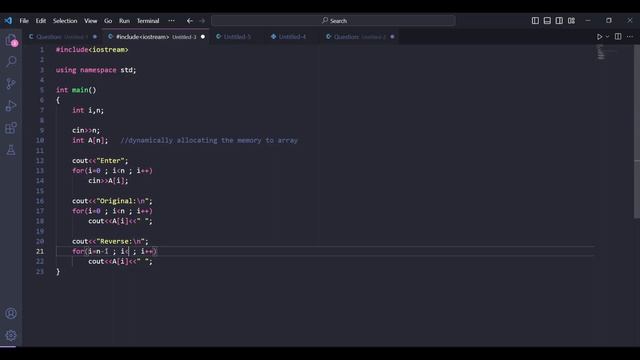
Task: Click the command center Search box
Action: tap(333, 20)
